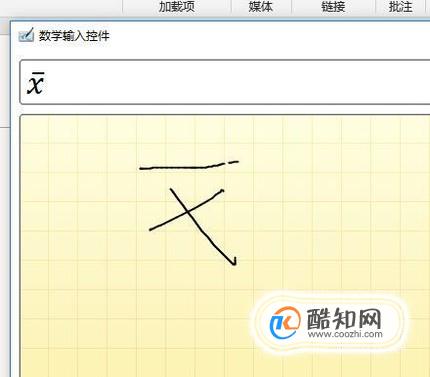
Task: Click the hooked bottom end of x stroke
Action: [234, 262]
